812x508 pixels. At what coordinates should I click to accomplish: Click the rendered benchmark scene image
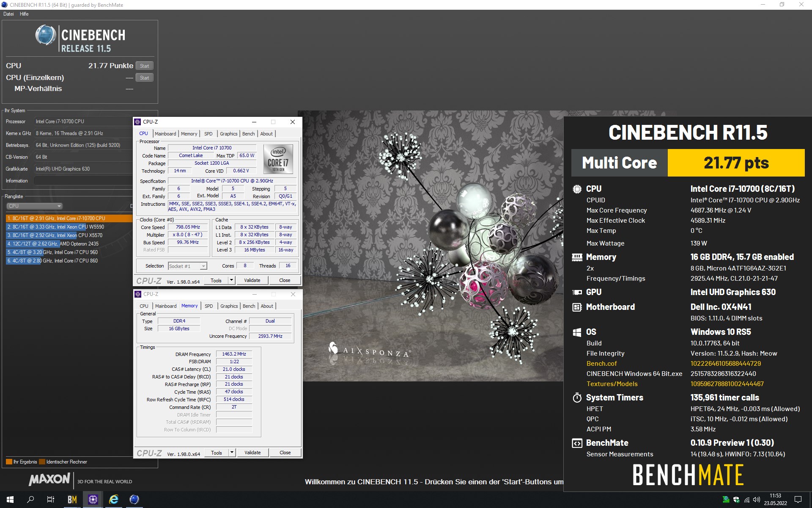430,246
